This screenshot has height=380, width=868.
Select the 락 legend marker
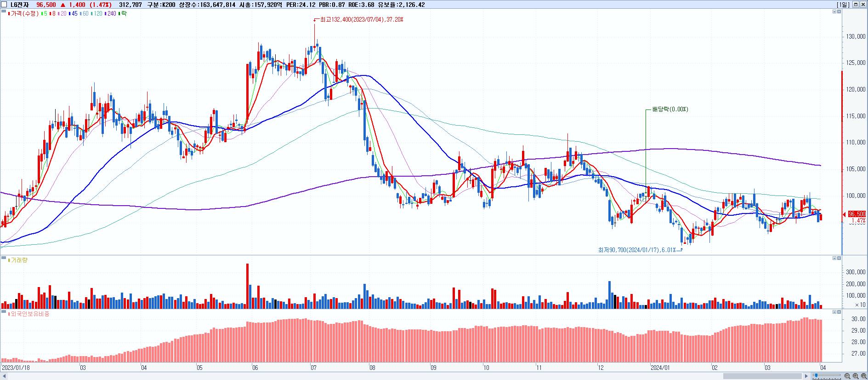pyautogui.click(x=123, y=14)
